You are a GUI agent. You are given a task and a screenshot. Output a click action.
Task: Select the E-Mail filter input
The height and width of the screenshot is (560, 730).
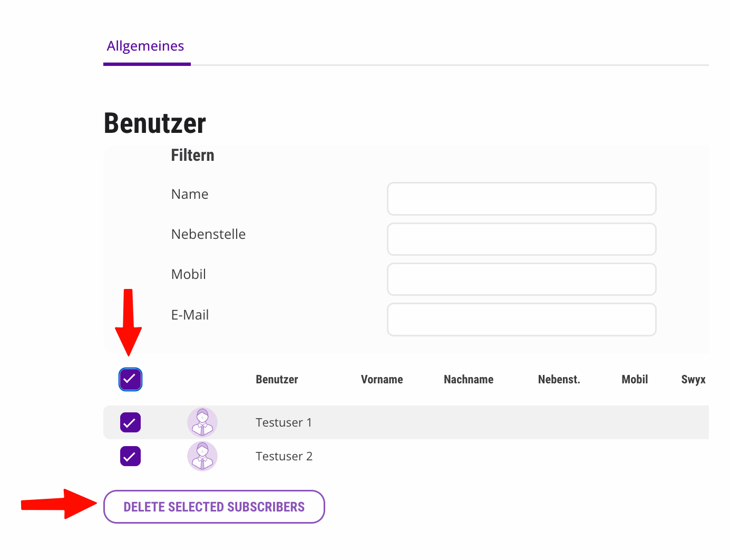tap(521, 320)
